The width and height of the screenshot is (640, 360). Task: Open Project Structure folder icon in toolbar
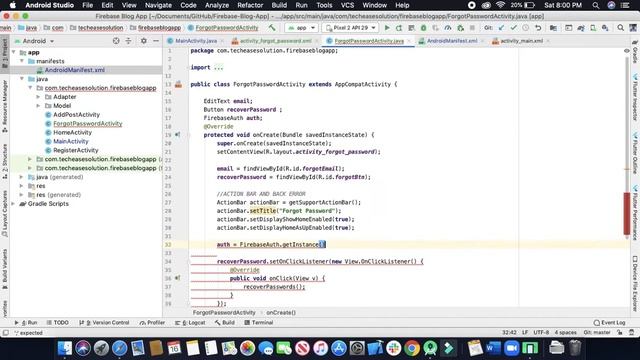553,28
